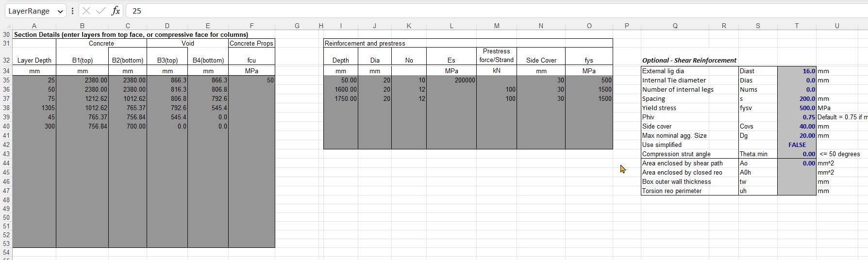Select the Es cell with 200000

point(451,80)
